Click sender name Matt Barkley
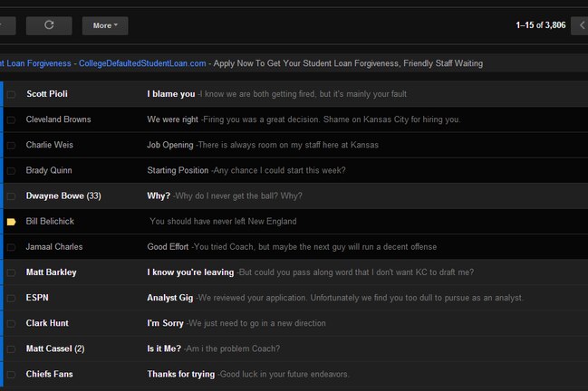The width and height of the screenshot is (588, 391). click(51, 272)
